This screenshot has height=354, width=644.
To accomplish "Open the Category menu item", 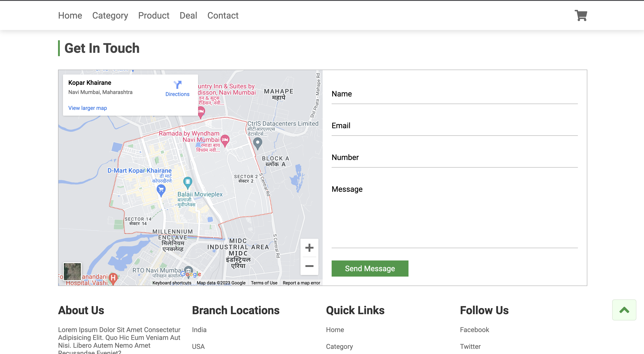I will pos(110,15).
